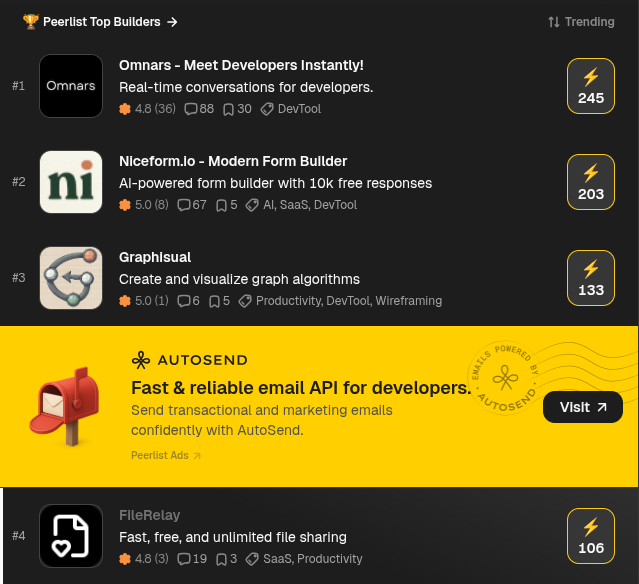Screen dimensions: 639x584
Task: Click Graphisual bookmark icon showing 5
Action: pos(214,302)
